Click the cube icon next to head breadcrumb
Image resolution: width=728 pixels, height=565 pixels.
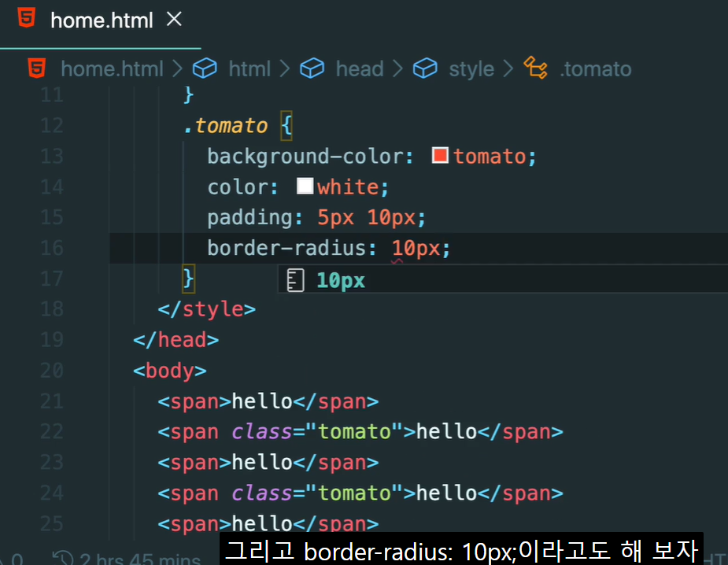(x=312, y=68)
